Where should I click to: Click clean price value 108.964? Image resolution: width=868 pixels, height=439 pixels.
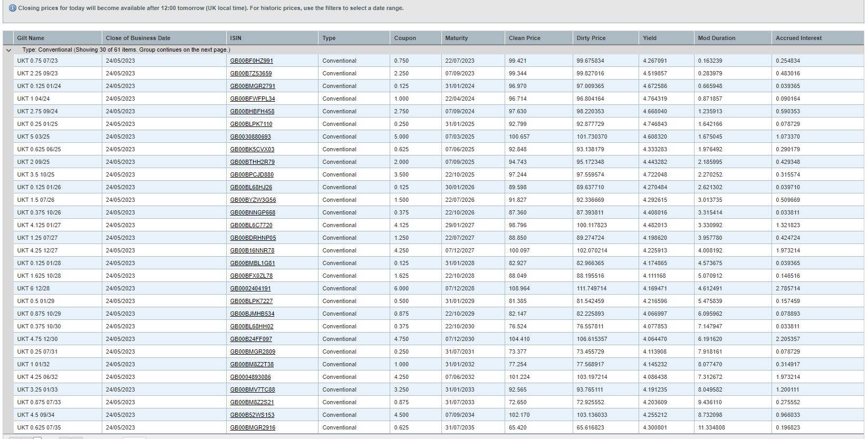(x=519, y=288)
